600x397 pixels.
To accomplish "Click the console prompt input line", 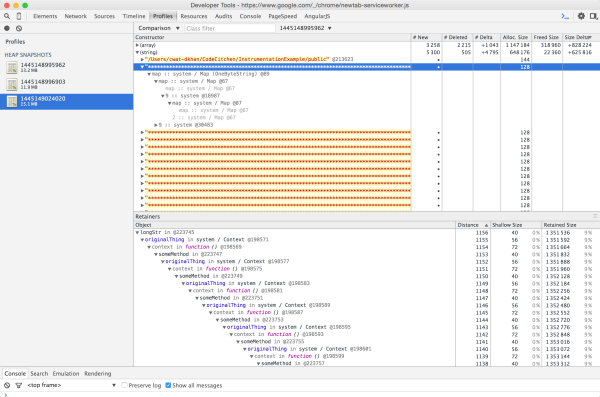I will tap(300, 394).
